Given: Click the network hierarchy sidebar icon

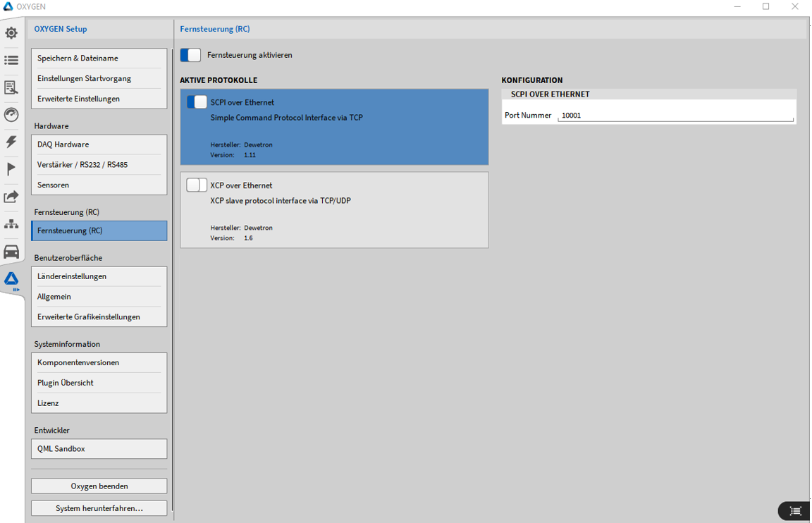Looking at the screenshot, I should 11,224.
